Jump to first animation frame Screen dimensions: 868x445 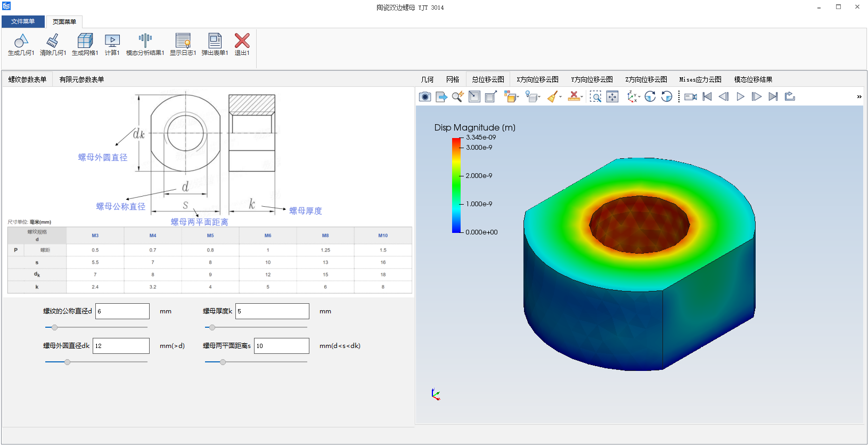click(x=707, y=96)
